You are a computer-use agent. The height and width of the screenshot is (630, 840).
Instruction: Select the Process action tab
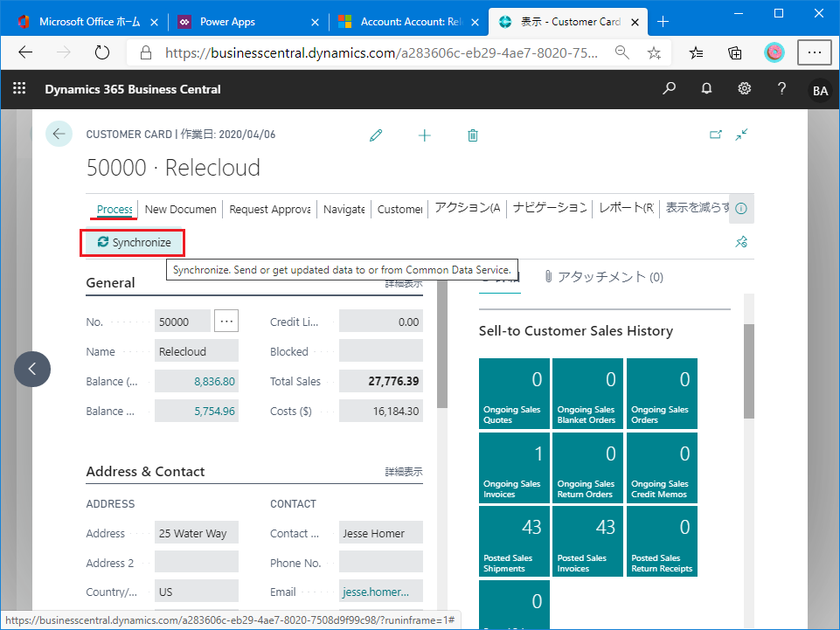[115, 209]
